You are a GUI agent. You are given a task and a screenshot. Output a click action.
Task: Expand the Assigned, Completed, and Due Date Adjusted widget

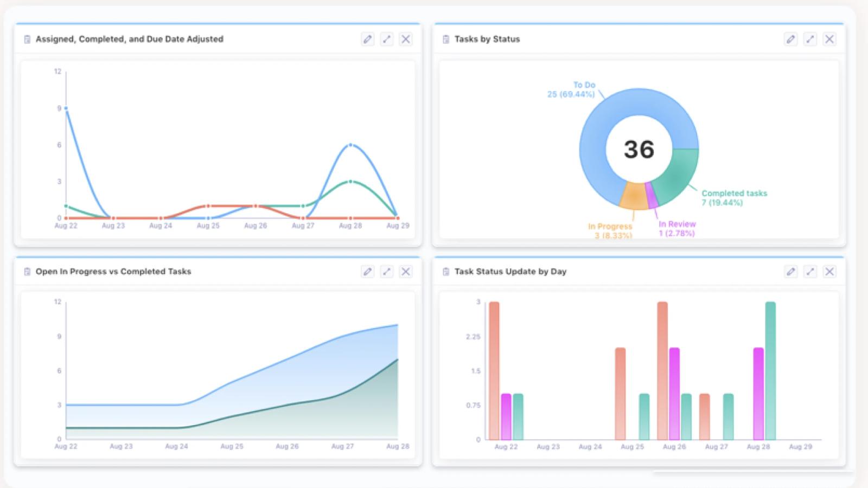387,39
